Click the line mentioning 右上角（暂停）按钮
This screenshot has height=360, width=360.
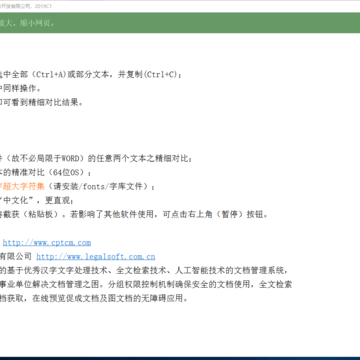click(134, 215)
